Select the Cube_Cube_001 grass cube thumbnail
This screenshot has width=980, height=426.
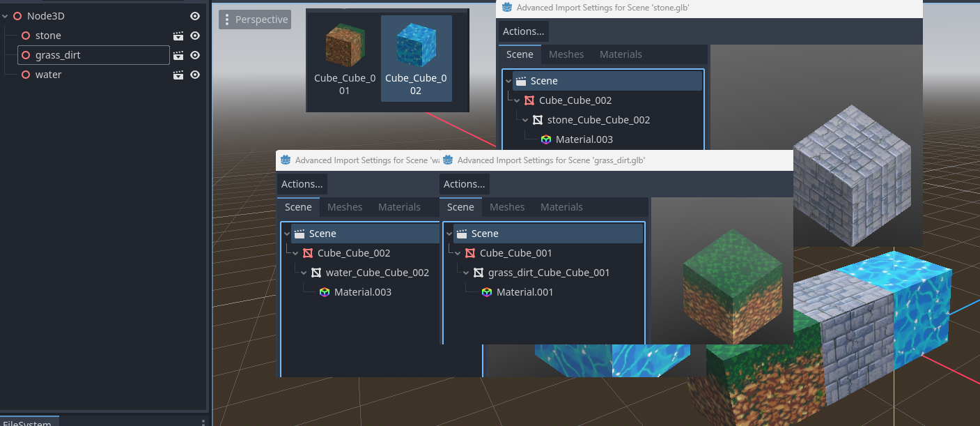point(344,59)
